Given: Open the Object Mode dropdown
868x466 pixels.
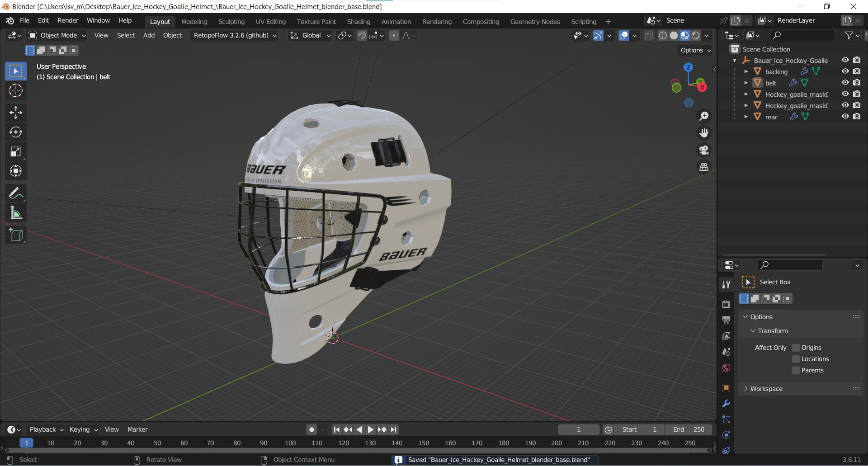Looking at the screenshot, I should pos(57,36).
